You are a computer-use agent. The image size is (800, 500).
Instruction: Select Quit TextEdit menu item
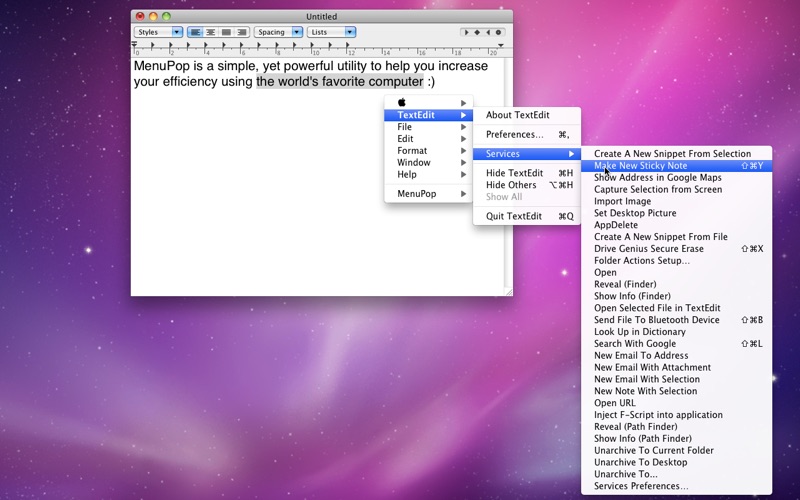click(527, 216)
